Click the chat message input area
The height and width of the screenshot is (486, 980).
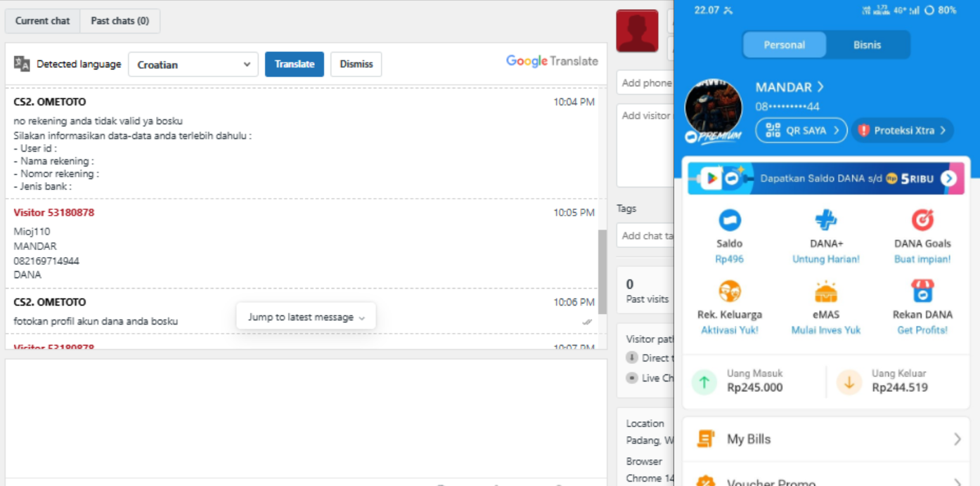click(306, 418)
